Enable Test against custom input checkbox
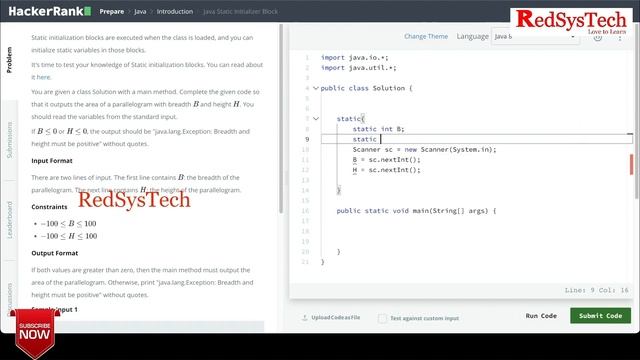This screenshot has height=360, width=640. (382, 318)
